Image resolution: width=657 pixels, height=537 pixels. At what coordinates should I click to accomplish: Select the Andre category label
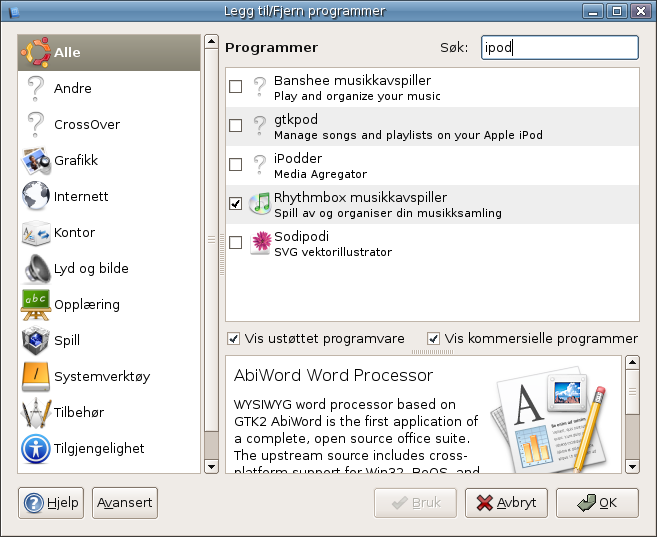(x=73, y=88)
